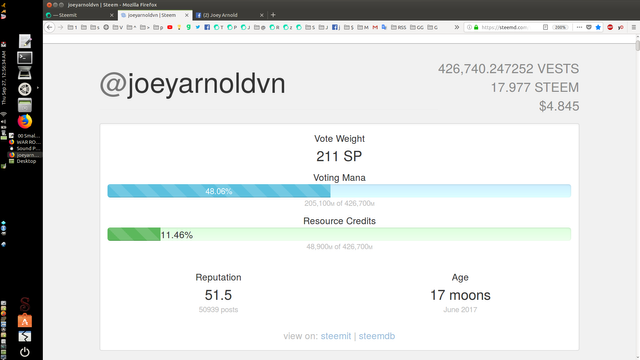This screenshot has width=640, height=360.
Task: Select '00 Smal...' window in task list
Action: [x=25, y=136]
